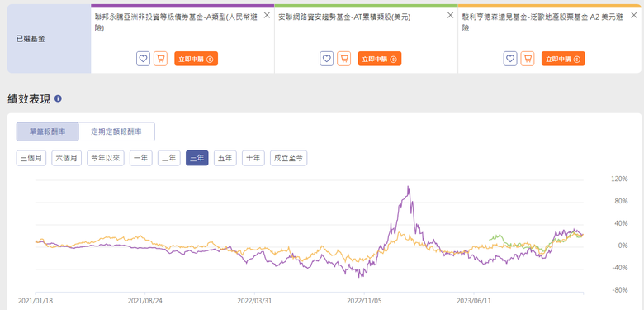Choose 六個月 period
This screenshot has width=644, height=310.
[67, 158]
